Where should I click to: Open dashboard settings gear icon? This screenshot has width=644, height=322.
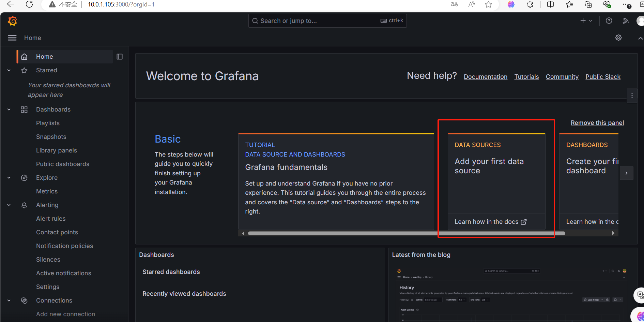618,38
